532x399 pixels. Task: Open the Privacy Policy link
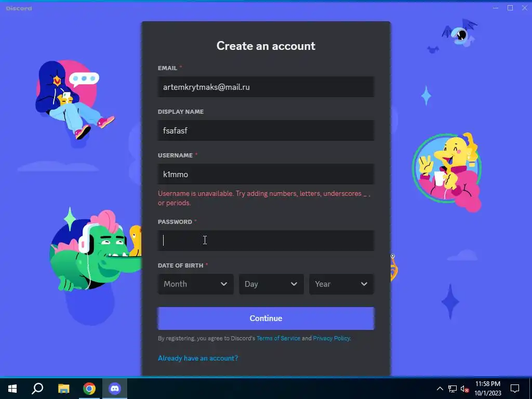click(331, 338)
